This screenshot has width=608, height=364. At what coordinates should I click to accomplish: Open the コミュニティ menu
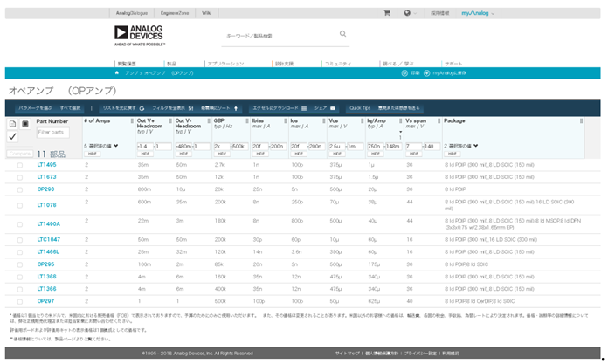338,64
